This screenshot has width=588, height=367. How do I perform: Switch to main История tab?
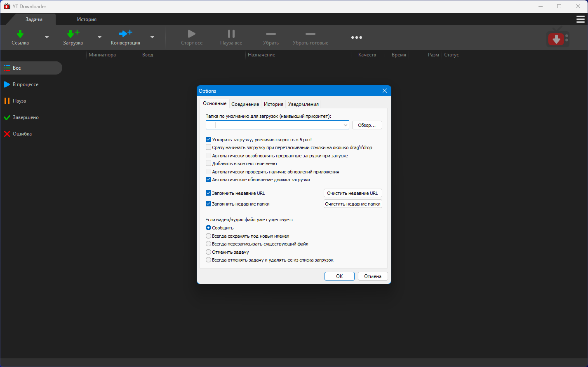pyautogui.click(x=87, y=19)
